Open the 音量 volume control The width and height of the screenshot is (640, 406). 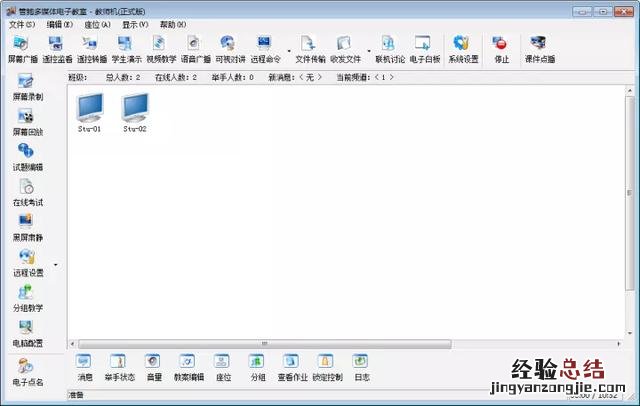[x=154, y=368]
